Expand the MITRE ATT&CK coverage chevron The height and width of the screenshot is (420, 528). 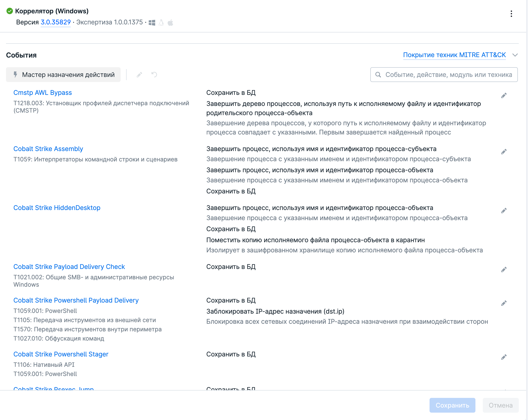tap(515, 55)
